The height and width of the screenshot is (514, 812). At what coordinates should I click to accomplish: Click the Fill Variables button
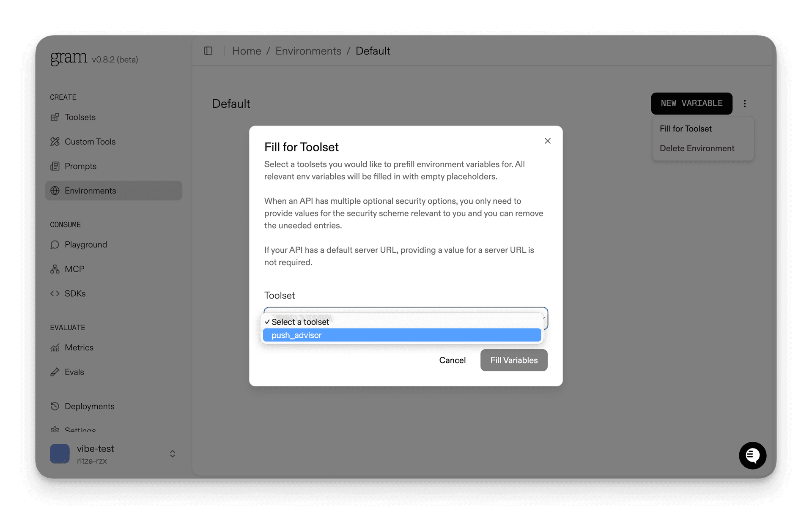coord(513,360)
